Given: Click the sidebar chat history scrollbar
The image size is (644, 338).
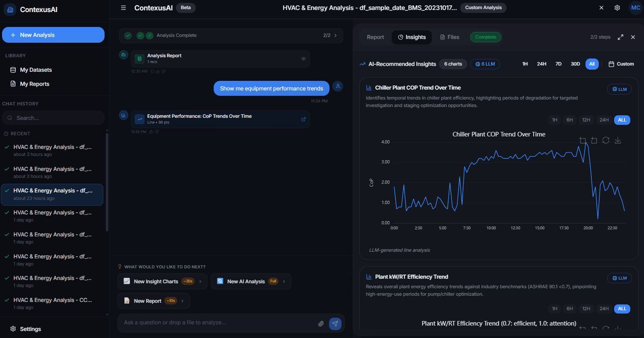Looking at the screenshot, I should (107, 182).
